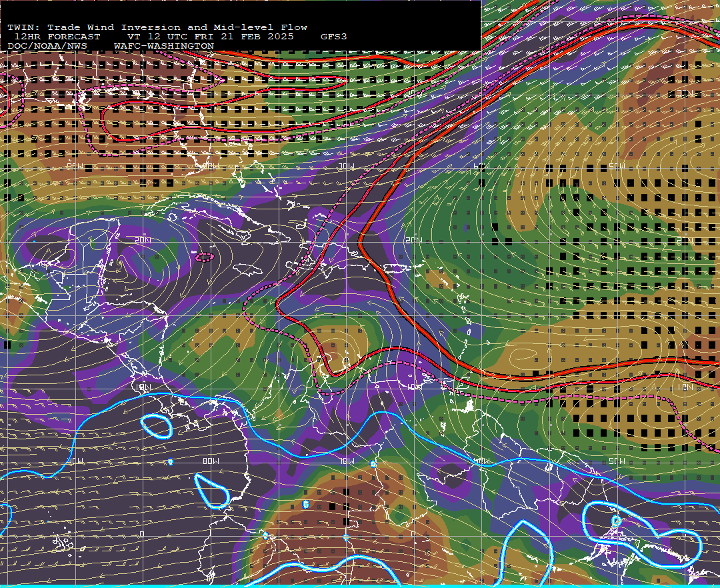Click the 'VT 12 UTC FRI 21 FEB 2025' valid time
The height and width of the screenshot is (588, 720).
(x=210, y=36)
